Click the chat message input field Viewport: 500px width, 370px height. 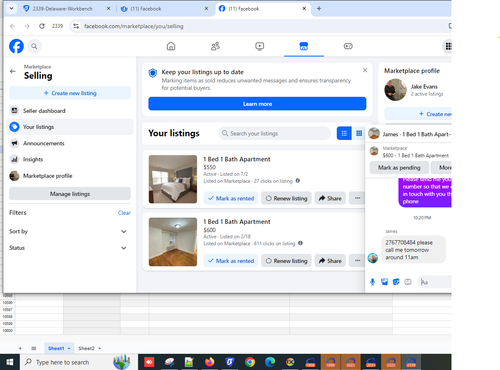click(x=434, y=282)
